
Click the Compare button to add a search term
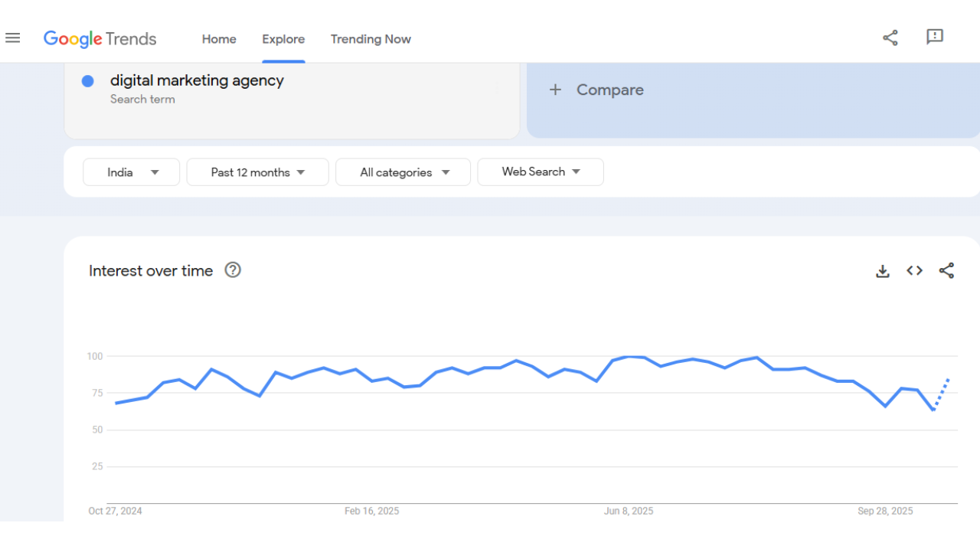pos(596,90)
